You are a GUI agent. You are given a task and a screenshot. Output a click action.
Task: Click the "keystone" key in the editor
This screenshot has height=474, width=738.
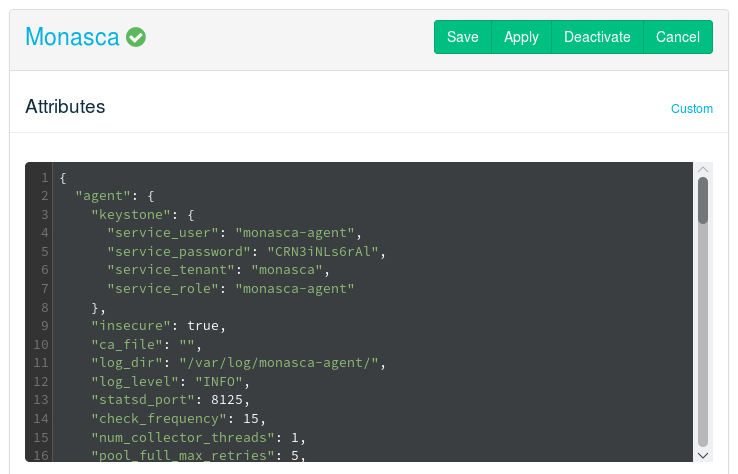131,214
